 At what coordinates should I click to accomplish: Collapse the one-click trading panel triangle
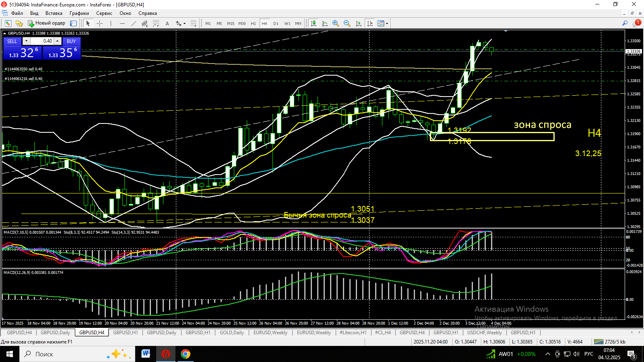click(4, 33)
